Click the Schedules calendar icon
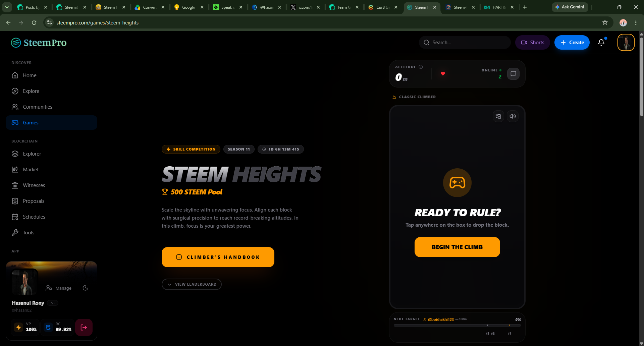This screenshot has height=346, width=644. point(15,217)
